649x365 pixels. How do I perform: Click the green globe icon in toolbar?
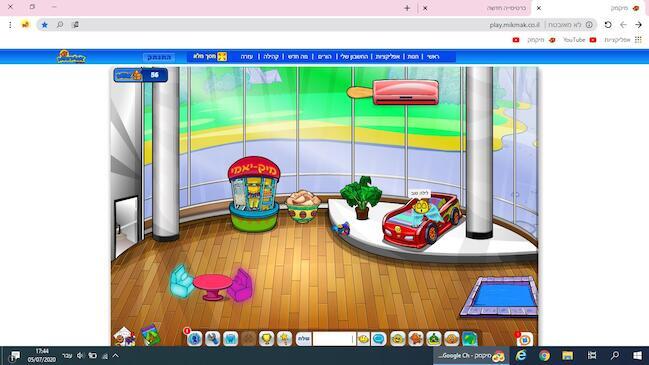pos(469,339)
